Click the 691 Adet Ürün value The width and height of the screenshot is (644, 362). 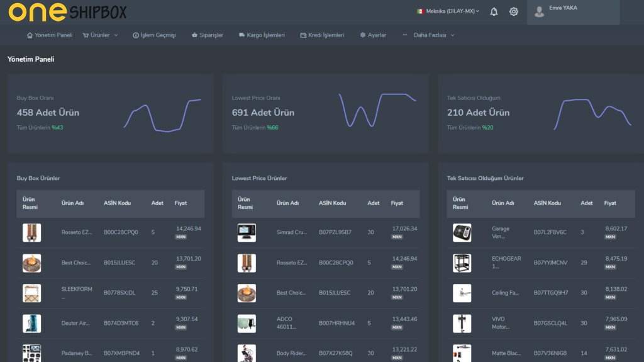coord(263,113)
